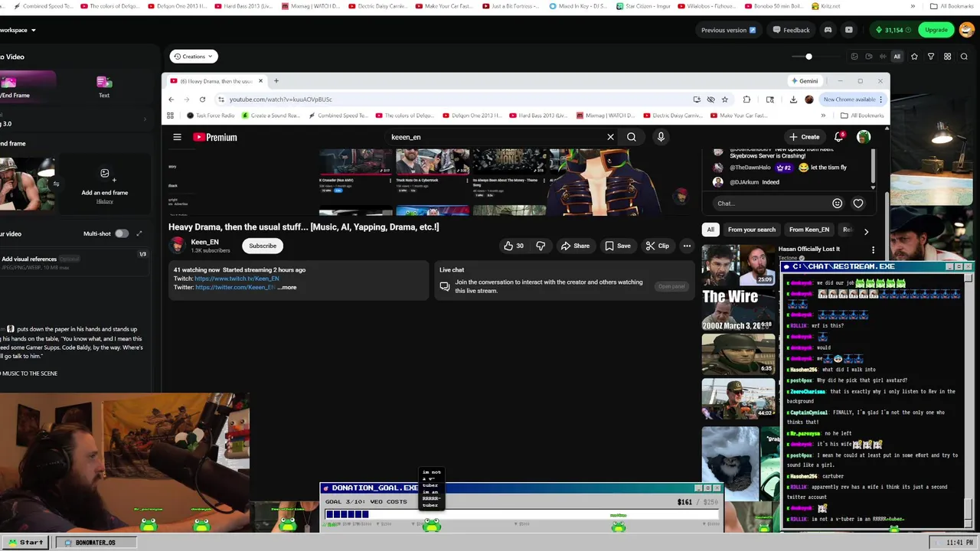
Task: Select the From Keen_EN chip
Action: point(809,230)
